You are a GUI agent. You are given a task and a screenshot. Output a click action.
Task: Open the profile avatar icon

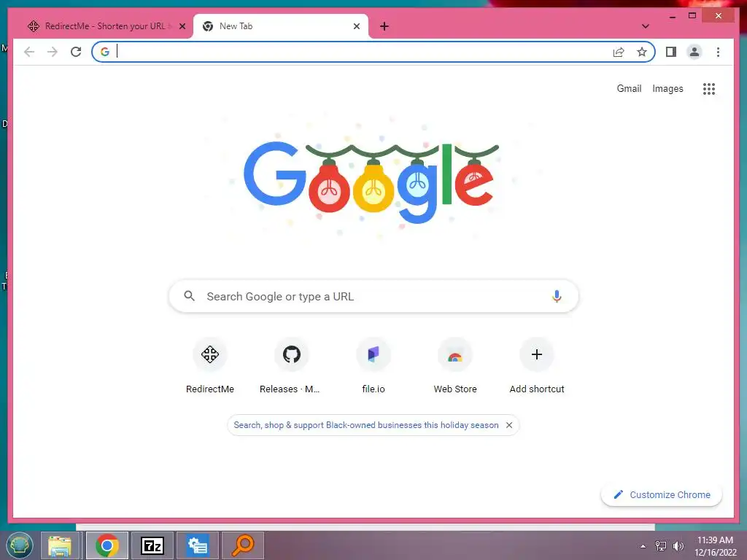coord(694,52)
